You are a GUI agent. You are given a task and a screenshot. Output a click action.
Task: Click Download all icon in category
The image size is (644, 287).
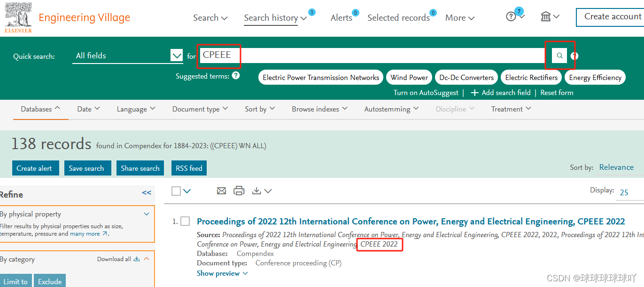tap(137, 259)
